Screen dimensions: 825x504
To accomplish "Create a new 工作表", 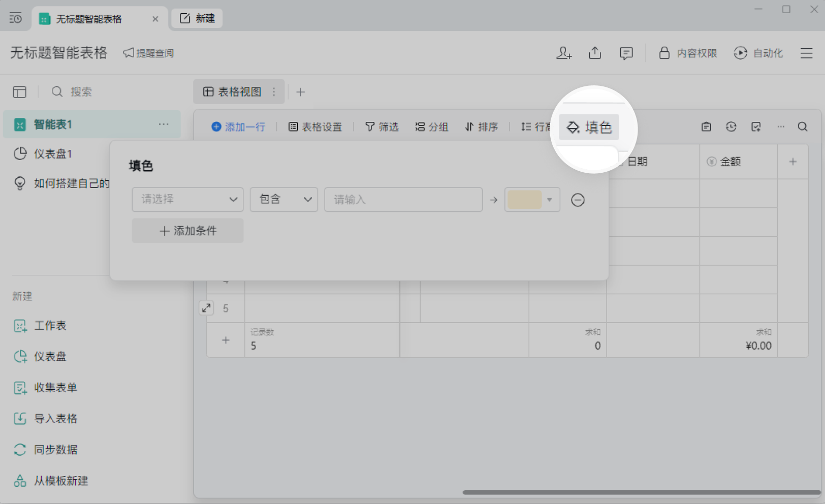I will (40, 326).
